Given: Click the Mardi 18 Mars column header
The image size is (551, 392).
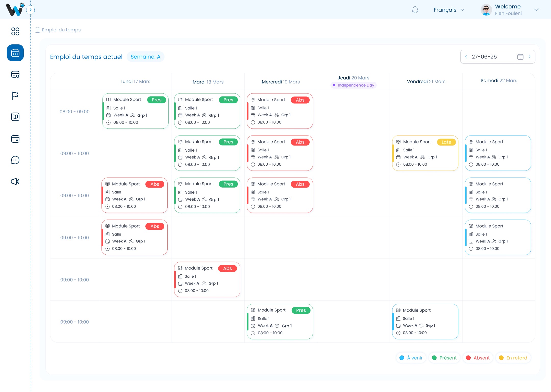Looking at the screenshot, I should [208, 82].
